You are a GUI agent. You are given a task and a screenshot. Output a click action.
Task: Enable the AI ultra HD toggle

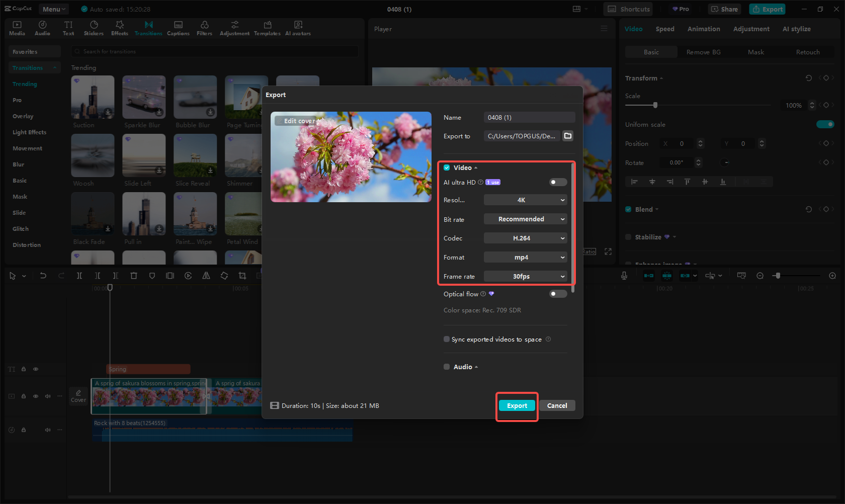558,182
